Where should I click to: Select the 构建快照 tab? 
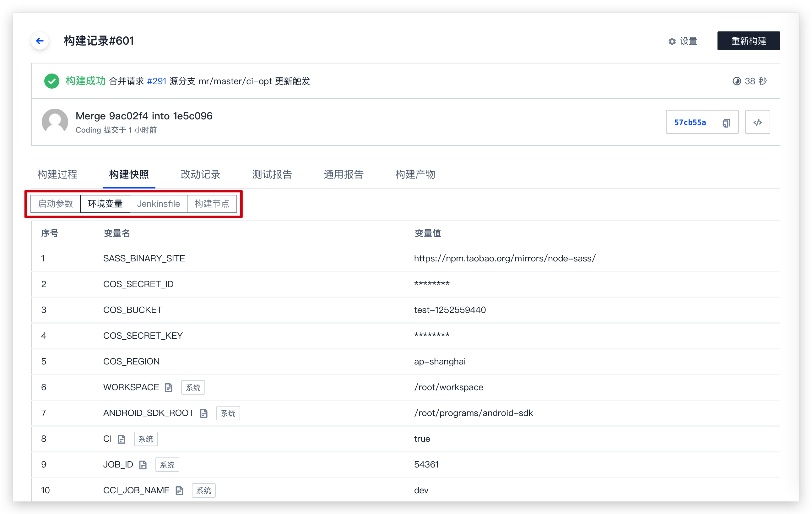tap(129, 174)
